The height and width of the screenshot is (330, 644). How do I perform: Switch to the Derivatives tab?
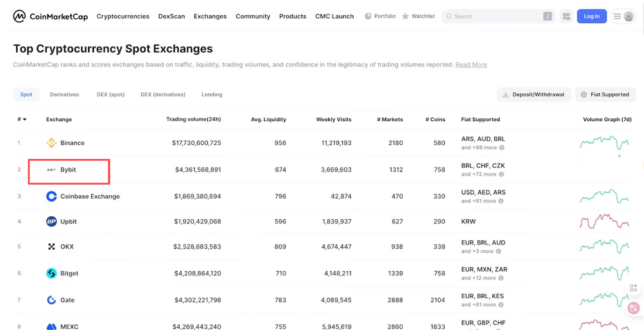point(64,94)
